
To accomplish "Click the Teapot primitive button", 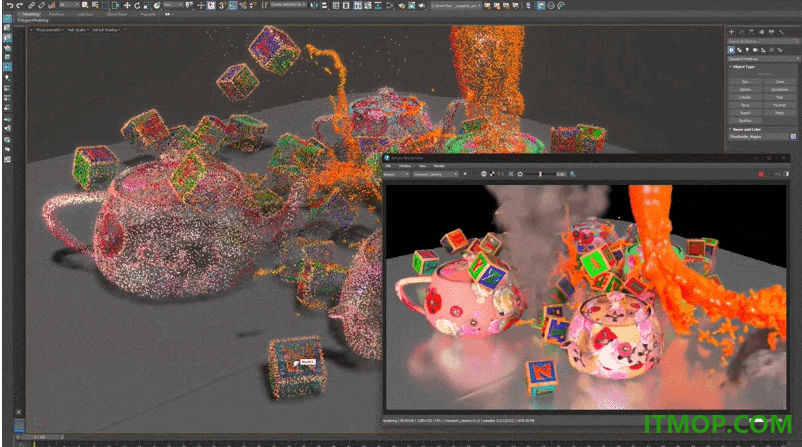I will coord(745,113).
